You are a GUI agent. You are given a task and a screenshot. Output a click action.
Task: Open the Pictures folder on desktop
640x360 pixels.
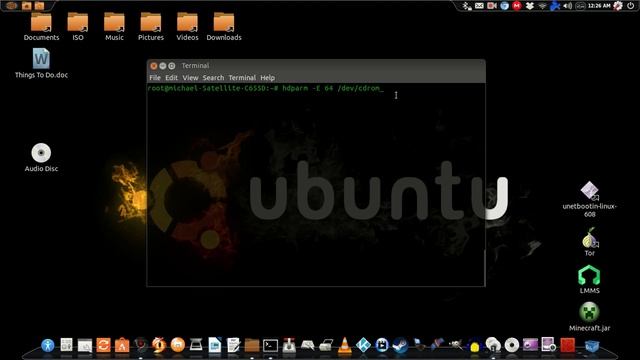(151, 27)
